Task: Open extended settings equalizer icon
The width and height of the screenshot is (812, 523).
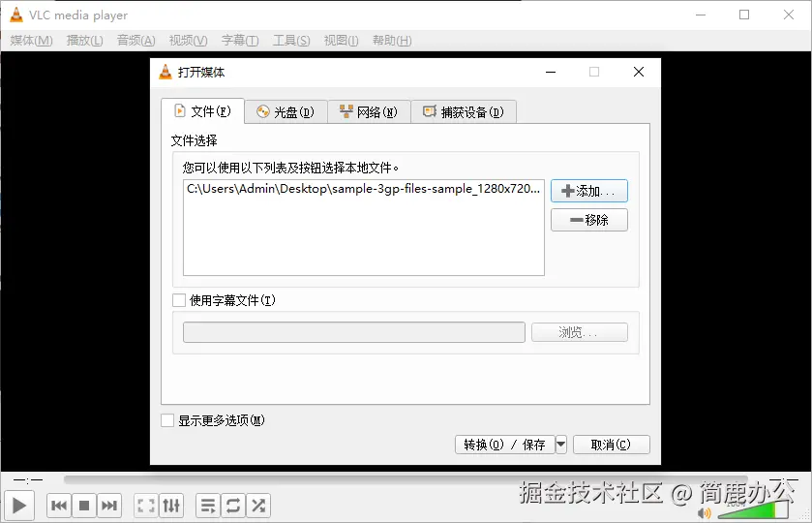Action: [171, 506]
